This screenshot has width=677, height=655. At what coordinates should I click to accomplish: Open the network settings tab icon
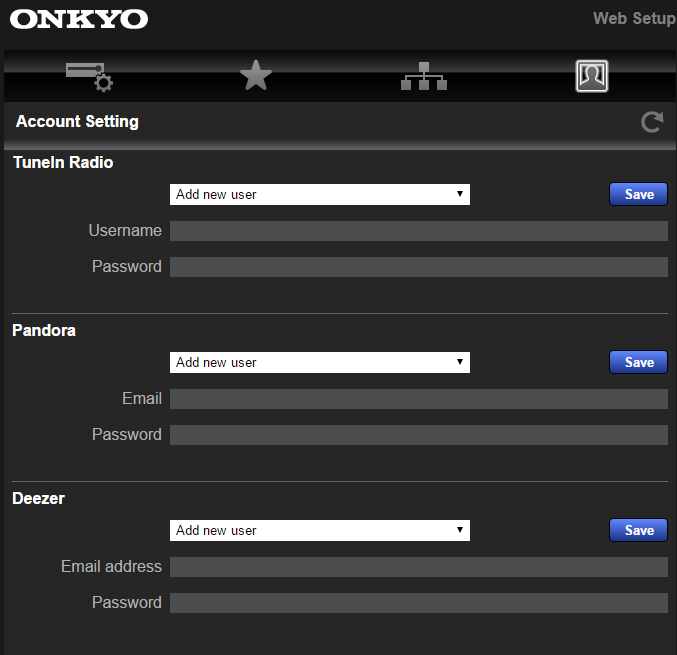pyautogui.click(x=424, y=76)
